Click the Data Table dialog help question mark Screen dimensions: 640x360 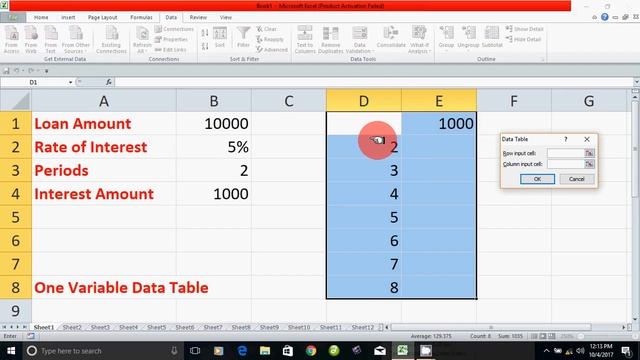566,139
